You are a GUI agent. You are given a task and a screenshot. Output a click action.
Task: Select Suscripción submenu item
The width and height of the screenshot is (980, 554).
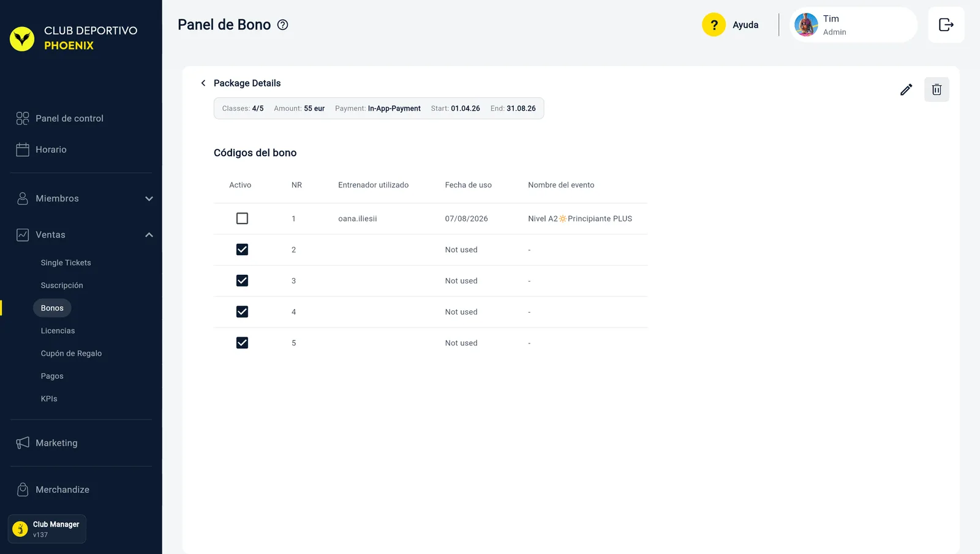(x=62, y=285)
